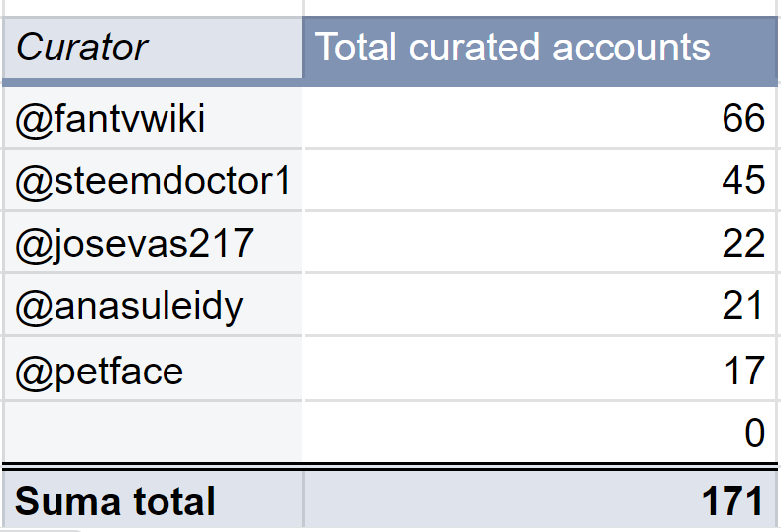Select the @petface curator cell

pyautogui.click(x=152, y=370)
